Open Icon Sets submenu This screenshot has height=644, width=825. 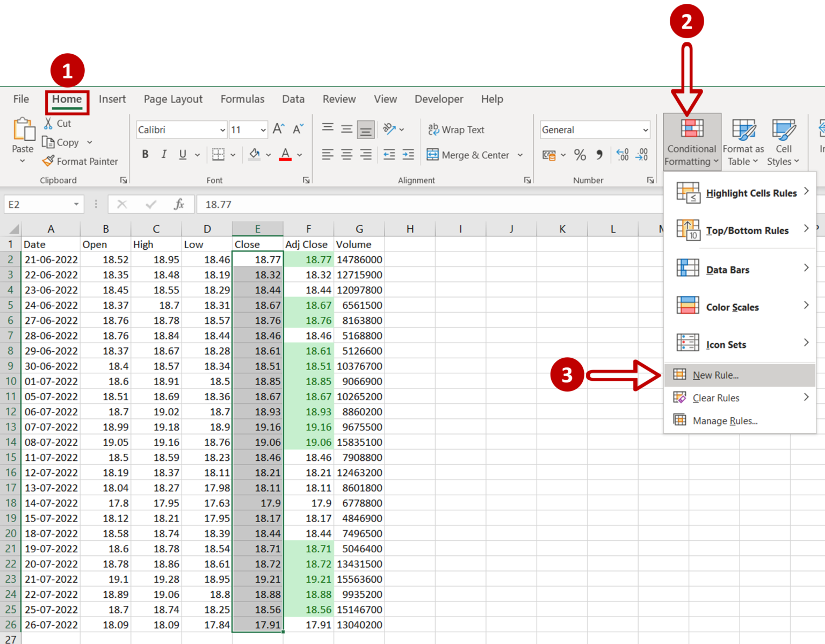740,344
